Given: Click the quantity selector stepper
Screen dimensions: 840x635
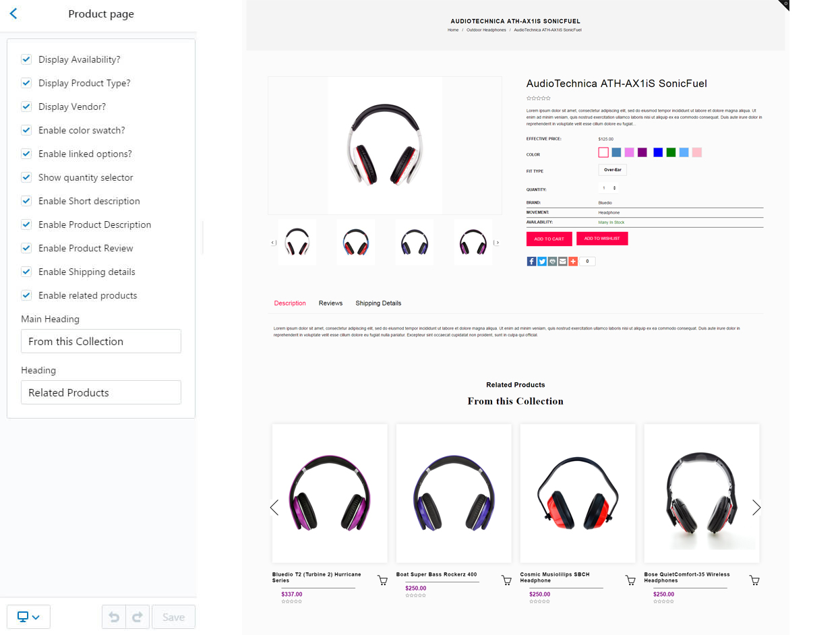Looking at the screenshot, I should (x=609, y=188).
